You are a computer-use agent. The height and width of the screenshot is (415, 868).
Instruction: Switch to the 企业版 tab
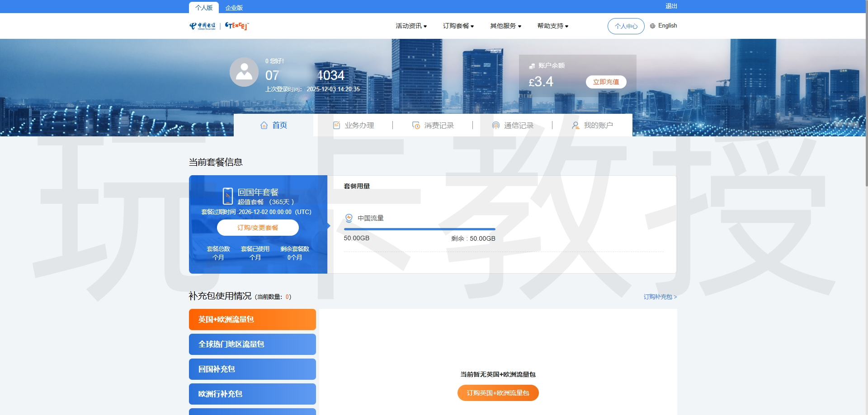click(x=233, y=7)
